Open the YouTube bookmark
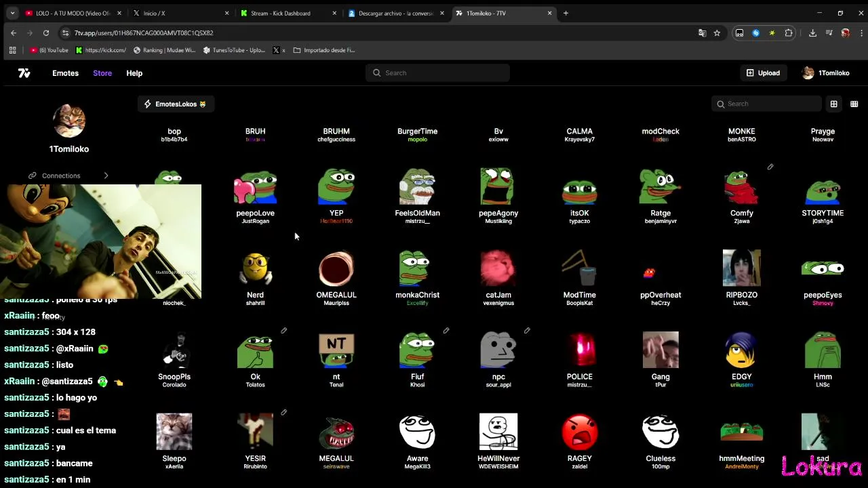Viewport: 868px width, 488px height. (49, 50)
